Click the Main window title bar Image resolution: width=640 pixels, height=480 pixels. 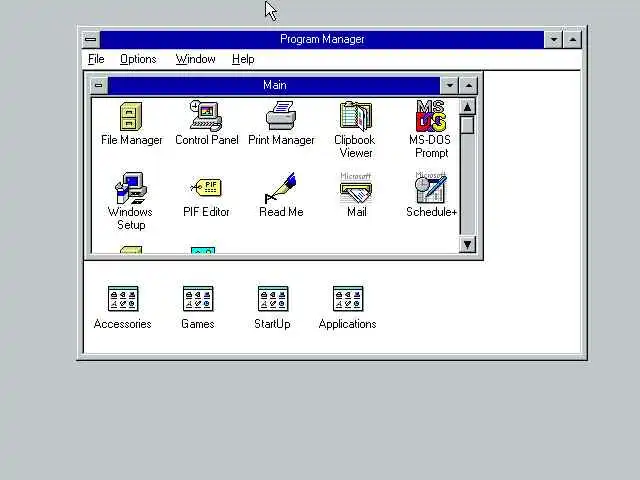click(x=274, y=85)
